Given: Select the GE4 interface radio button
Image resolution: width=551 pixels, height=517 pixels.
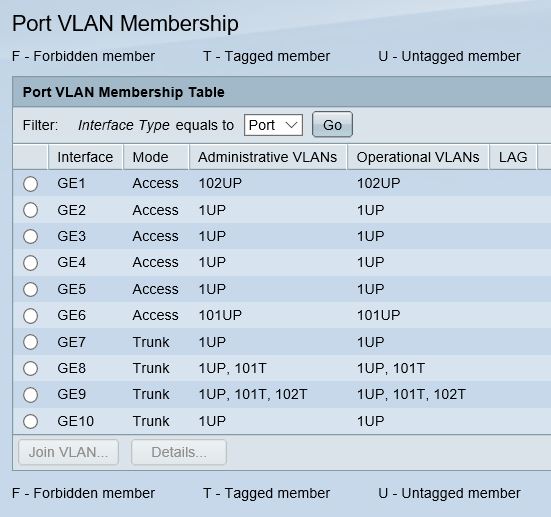Looking at the screenshot, I should click(x=31, y=263).
